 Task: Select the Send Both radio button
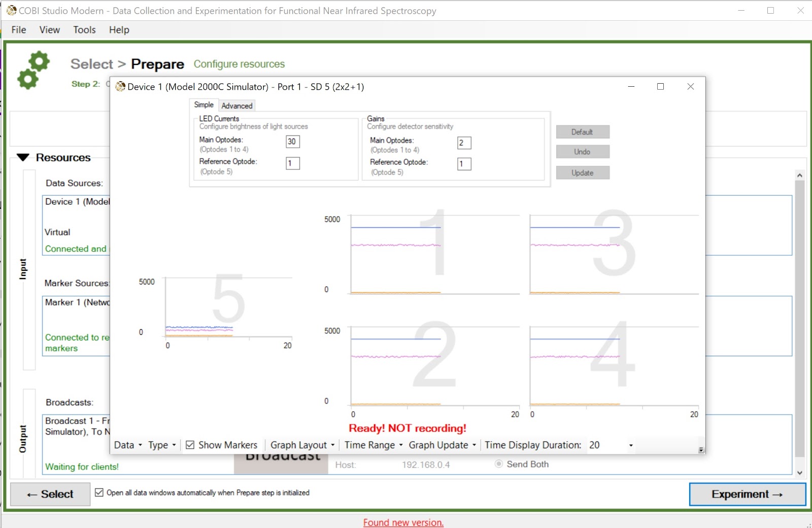pos(499,464)
